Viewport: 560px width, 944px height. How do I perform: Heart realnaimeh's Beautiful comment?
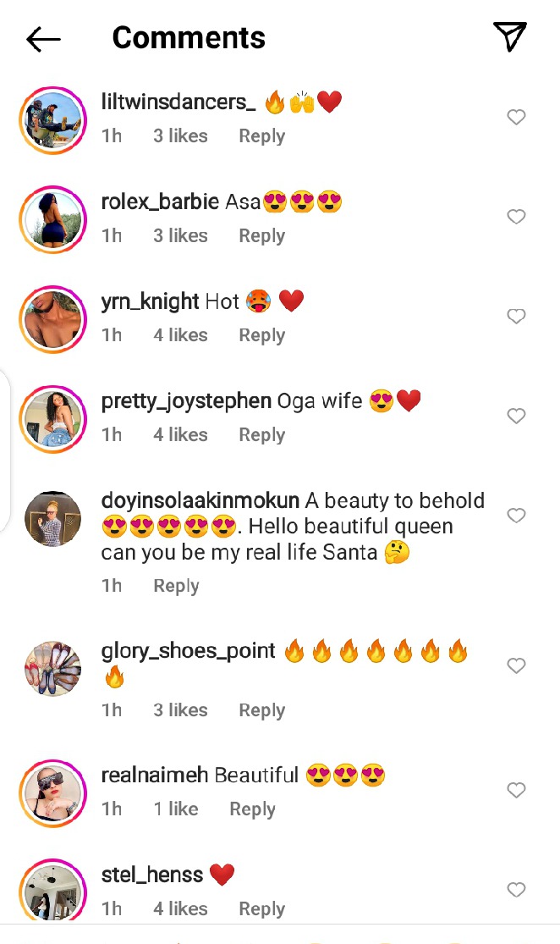click(x=516, y=791)
